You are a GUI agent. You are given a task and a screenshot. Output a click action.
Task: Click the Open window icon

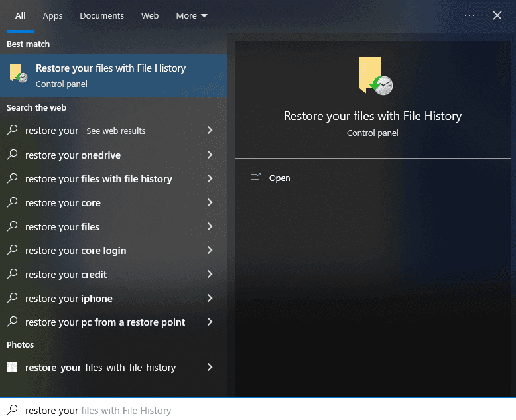[x=255, y=177]
